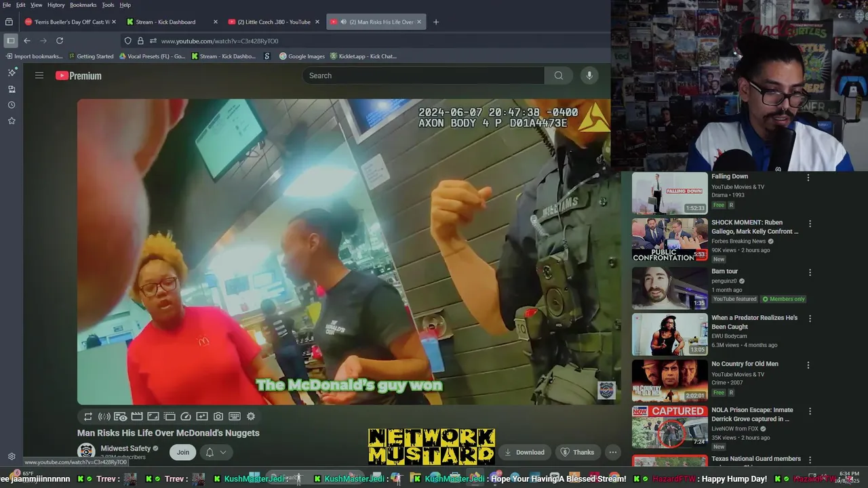Open the History clock sidebar icon
This screenshot has width=868, height=488.
pos(12,105)
